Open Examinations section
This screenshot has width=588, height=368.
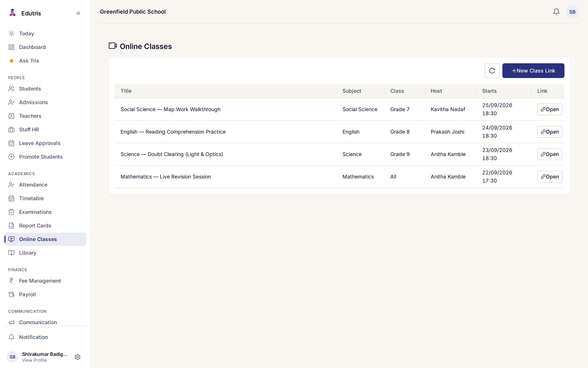45,212
